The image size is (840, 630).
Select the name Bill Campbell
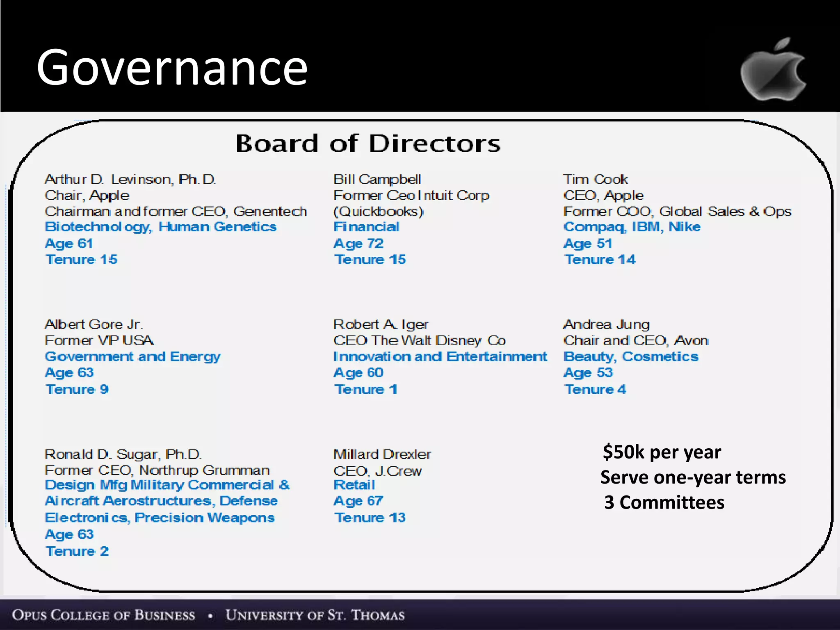coord(377,180)
